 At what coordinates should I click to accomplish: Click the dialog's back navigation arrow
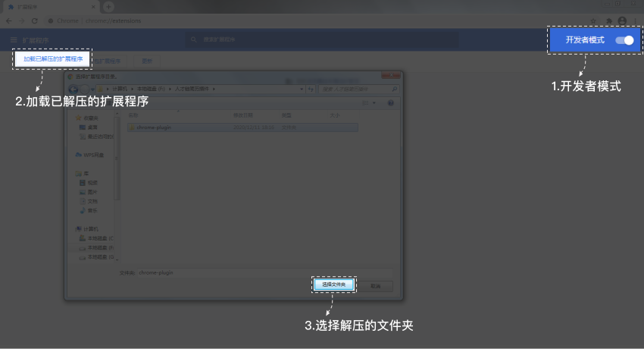tap(74, 90)
